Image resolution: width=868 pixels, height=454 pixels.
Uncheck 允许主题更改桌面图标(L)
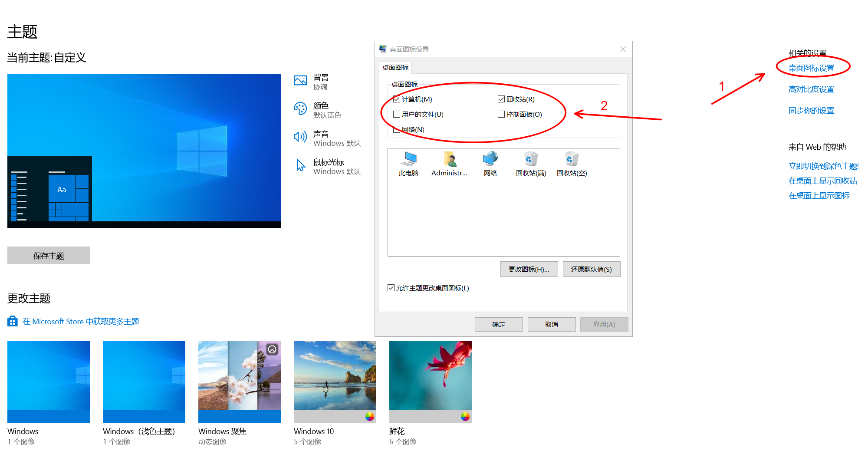click(x=391, y=288)
